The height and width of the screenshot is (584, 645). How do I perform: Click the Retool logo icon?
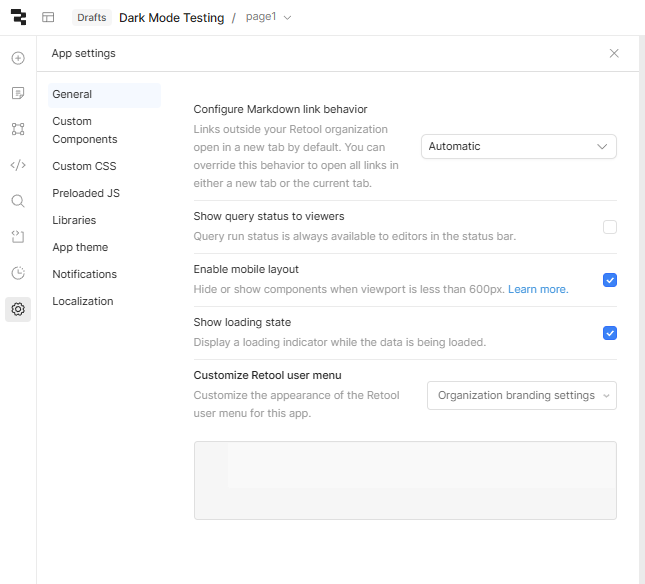coord(18,17)
